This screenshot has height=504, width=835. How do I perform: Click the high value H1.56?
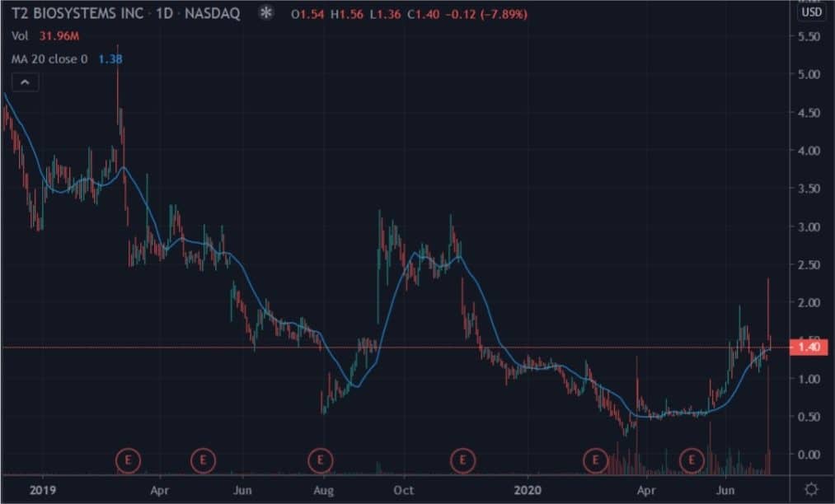tap(347, 14)
